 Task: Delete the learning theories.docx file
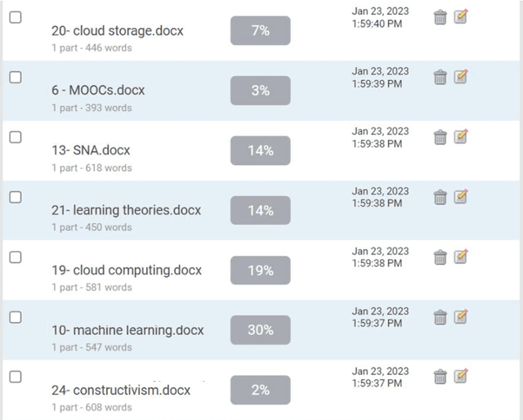click(x=440, y=197)
